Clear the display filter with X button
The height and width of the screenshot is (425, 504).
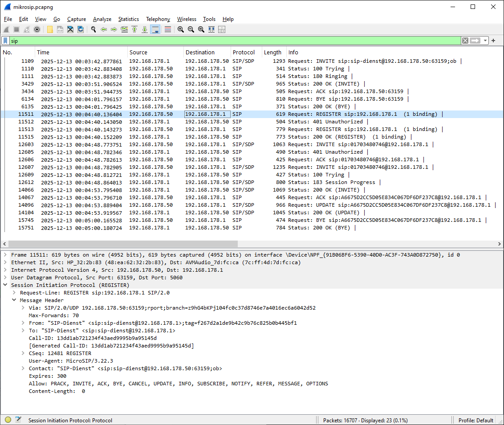click(465, 41)
